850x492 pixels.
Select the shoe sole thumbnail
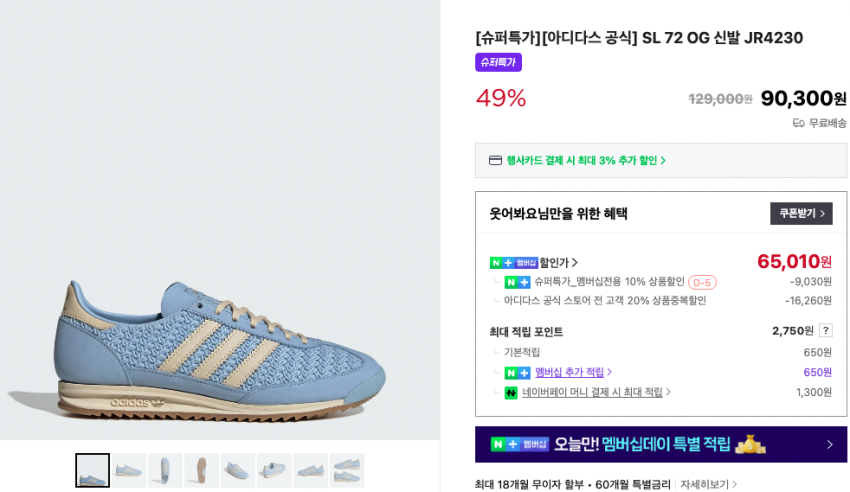(201, 470)
